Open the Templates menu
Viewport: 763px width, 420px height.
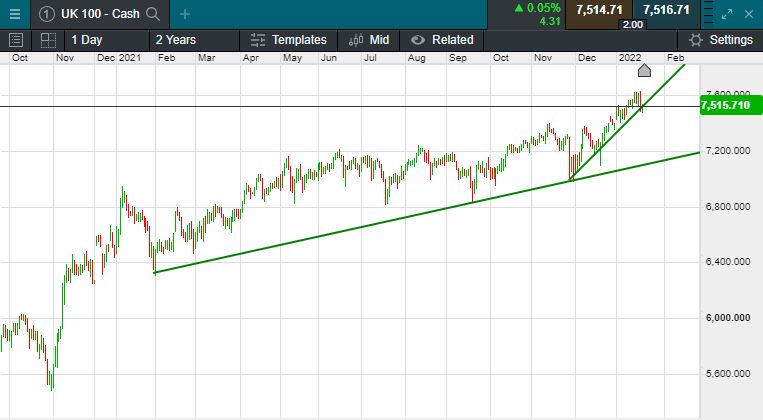[x=288, y=40]
